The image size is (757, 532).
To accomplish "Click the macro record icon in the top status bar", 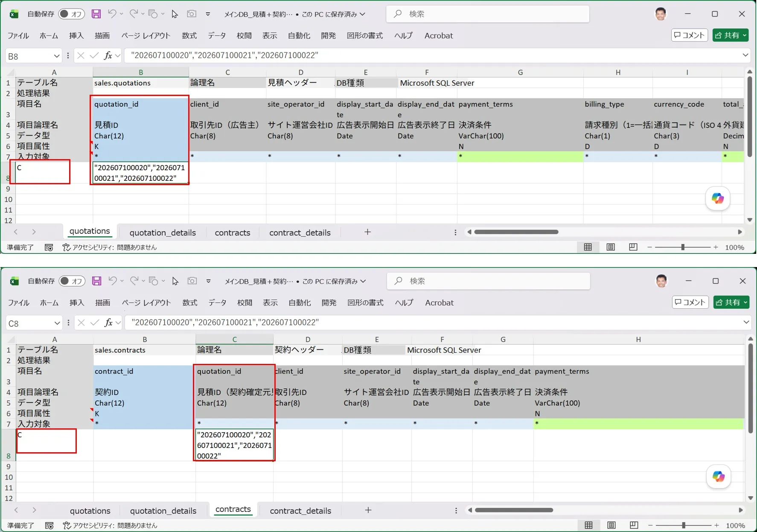I will pyautogui.click(x=49, y=247).
